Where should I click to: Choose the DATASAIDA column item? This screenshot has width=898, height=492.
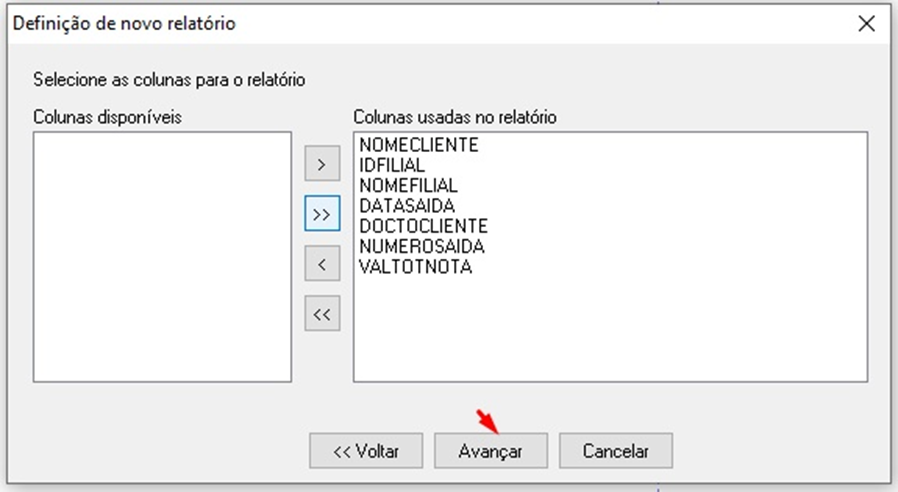(407, 206)
